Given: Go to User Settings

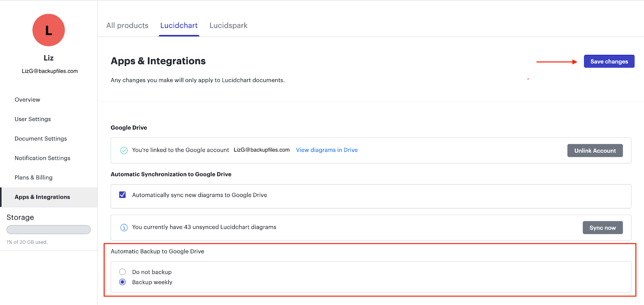Looking at the screenshot, I should pyautogui.click(x=33, y=119).
